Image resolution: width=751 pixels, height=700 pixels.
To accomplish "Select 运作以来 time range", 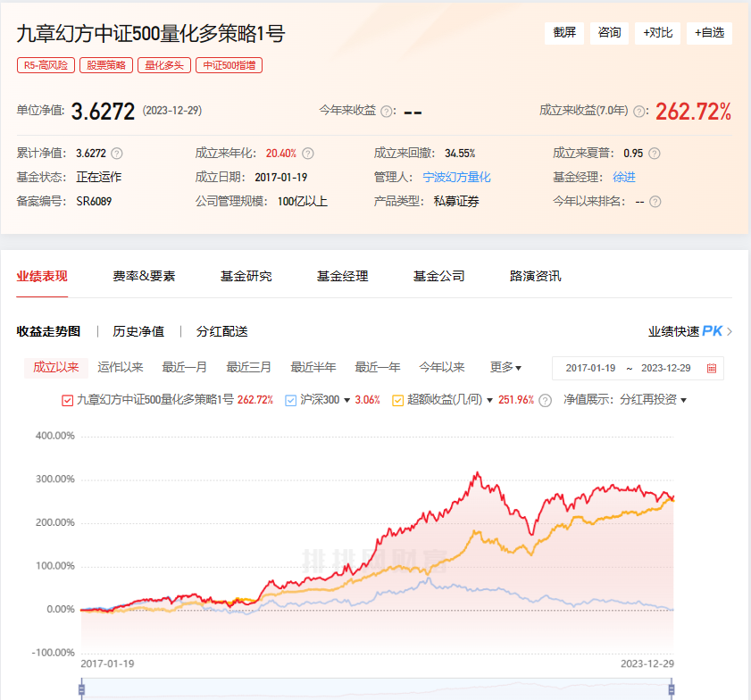I will (121, 367).
